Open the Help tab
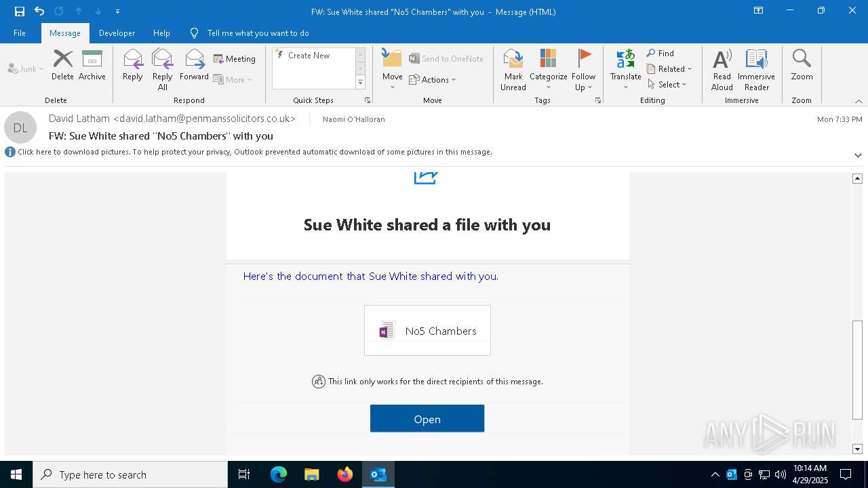This screenshot has width=868, height=488. coord(161,33)
